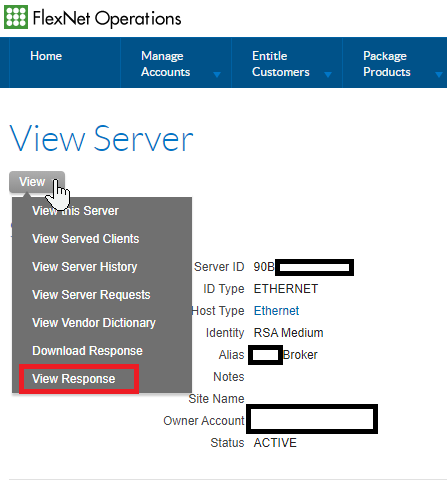Open the Package Products menu
447x489 pixels.
click(x=387, y=64)
